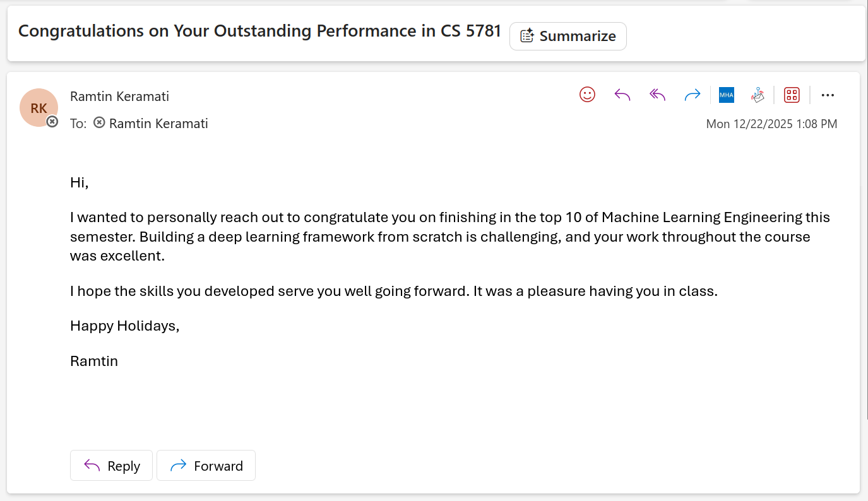
Task: Open the MHA add-in
Action: coord(727,95)
